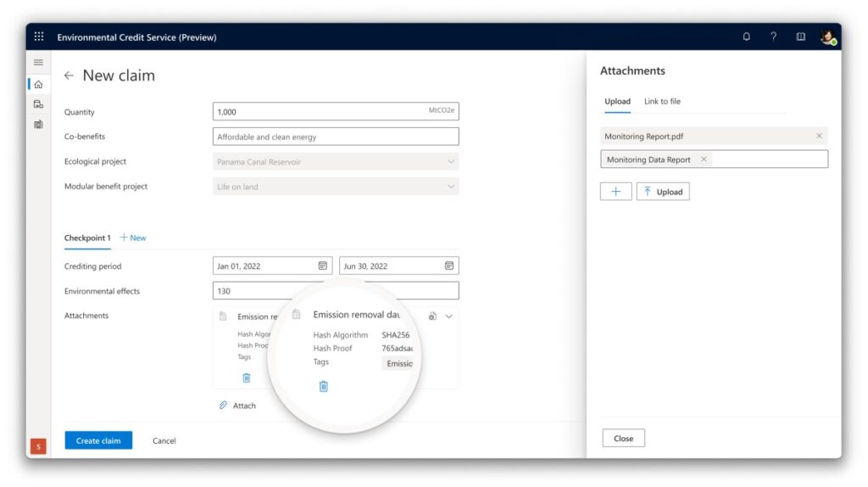Remove the Monitoring Data Report tag
The image size is (868, 487).
pos(704,160)
